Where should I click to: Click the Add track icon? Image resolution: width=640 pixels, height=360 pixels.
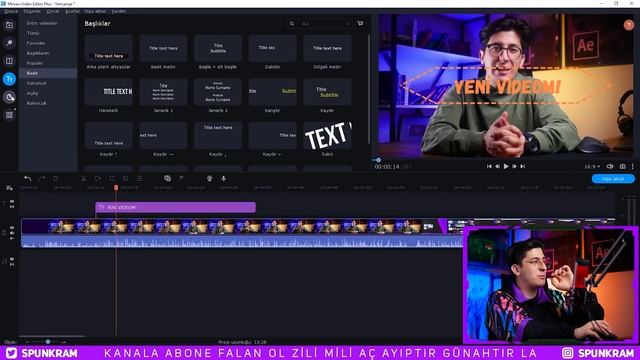[9, 188]
